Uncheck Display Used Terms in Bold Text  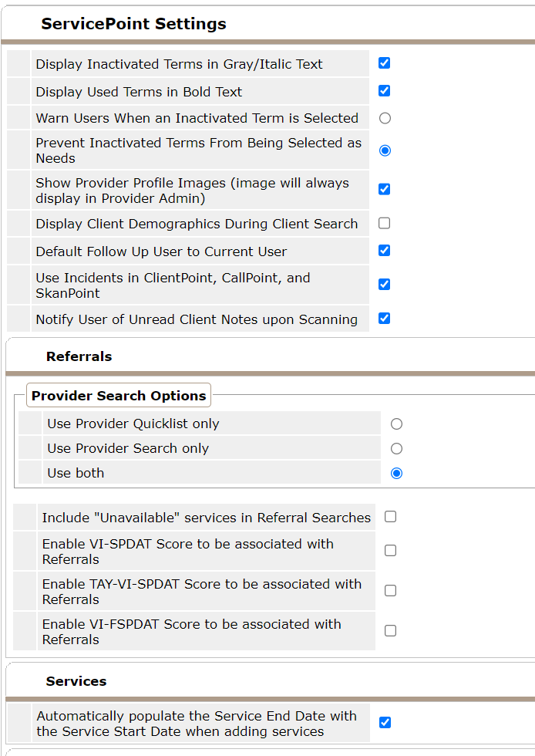384,91
